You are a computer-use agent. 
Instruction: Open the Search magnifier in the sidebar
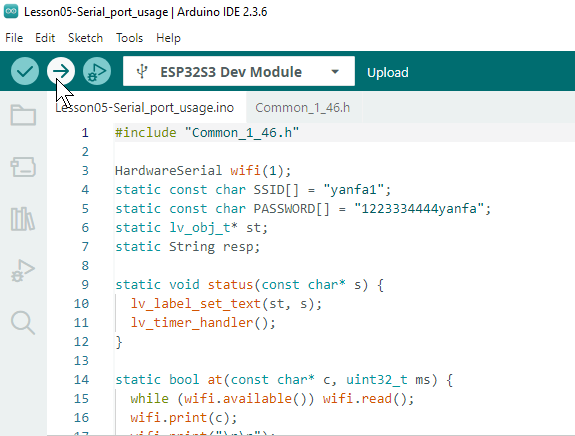click(x=23, y=323)
